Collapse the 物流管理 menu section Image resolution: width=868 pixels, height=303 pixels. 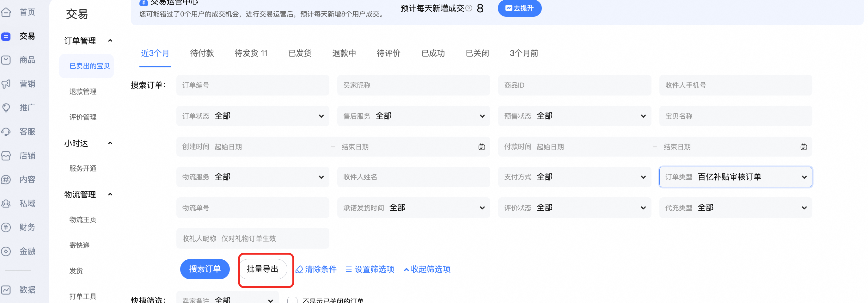pos(110,195)
